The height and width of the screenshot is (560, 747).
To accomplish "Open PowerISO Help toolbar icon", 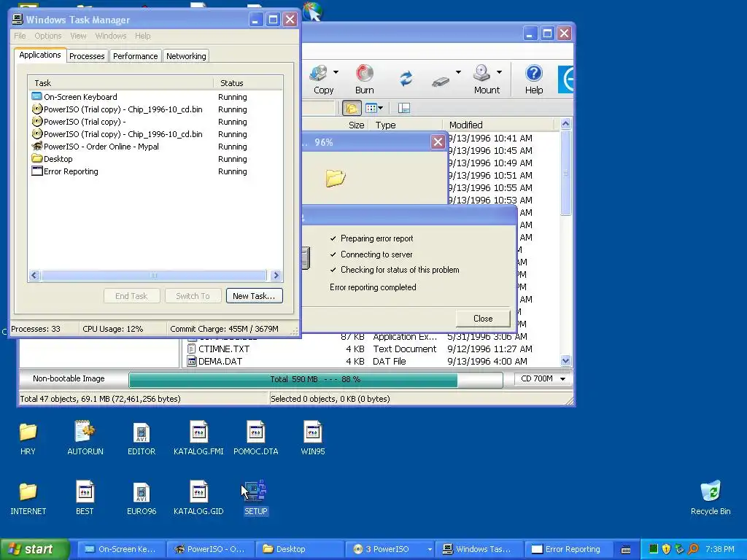I will coord(533,74).
